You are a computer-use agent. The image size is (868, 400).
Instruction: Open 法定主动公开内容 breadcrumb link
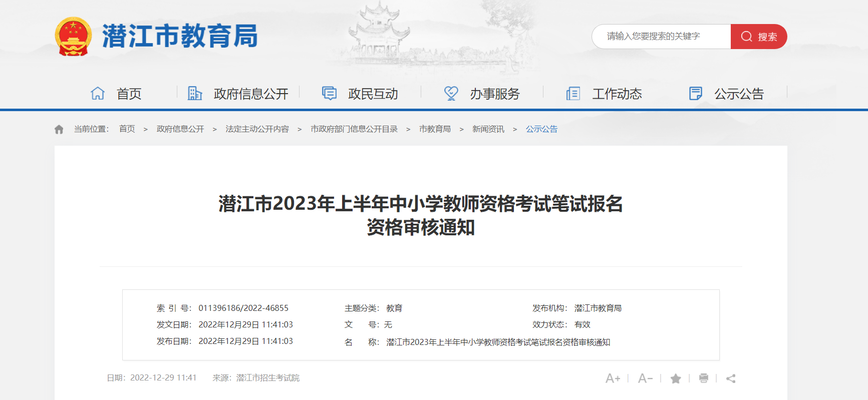point(257,129)
